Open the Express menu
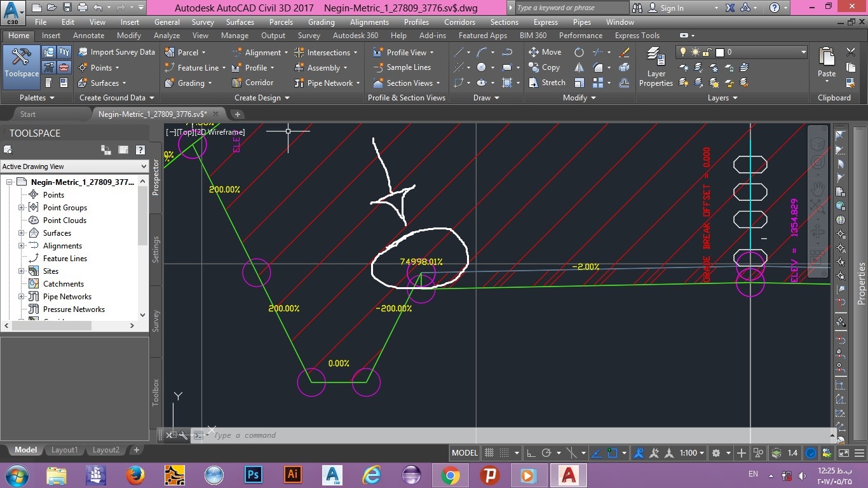Viewport: 868px width, 488px height. point(545,22)
